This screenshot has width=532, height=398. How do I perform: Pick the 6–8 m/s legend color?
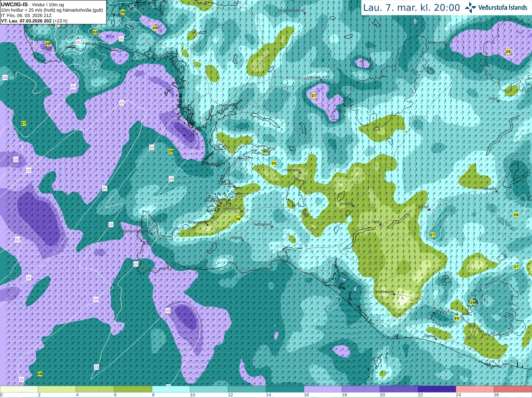click(x=133, y=389)
